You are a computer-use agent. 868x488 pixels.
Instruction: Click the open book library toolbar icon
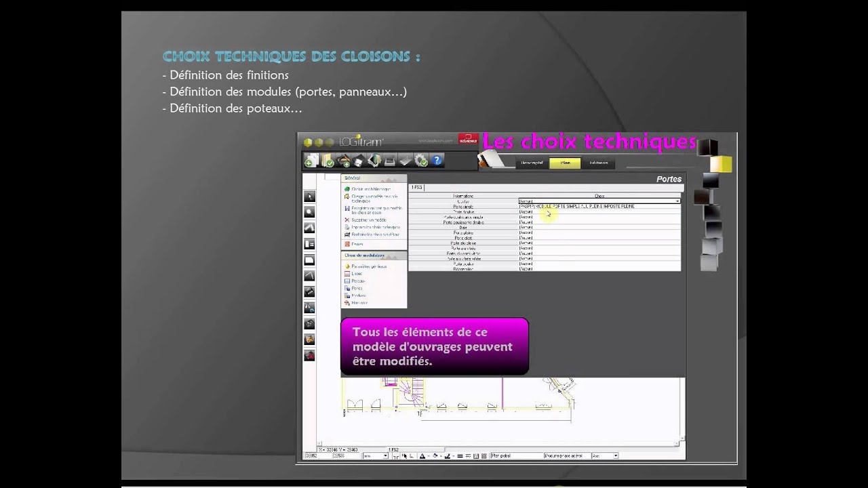374,161
